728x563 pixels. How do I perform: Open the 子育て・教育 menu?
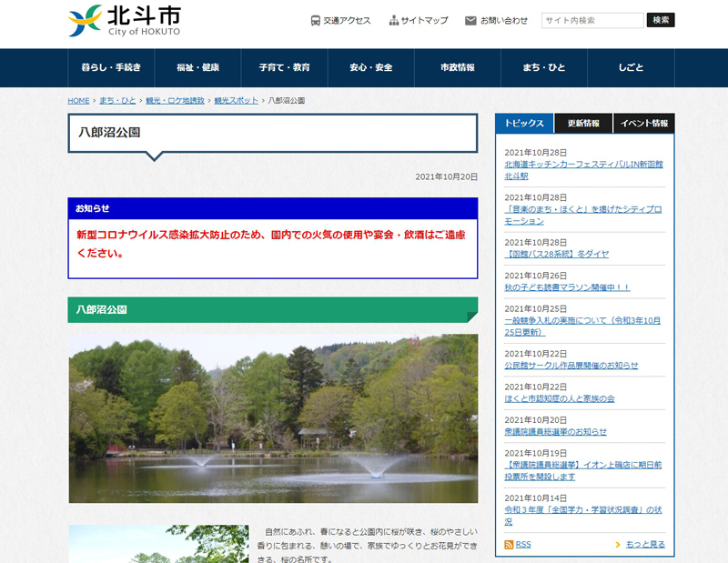(x=285, y=68)
